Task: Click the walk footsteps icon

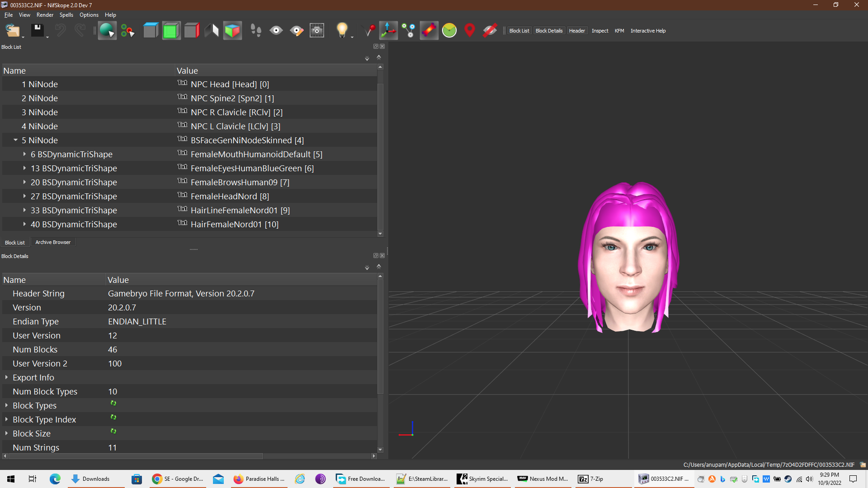Action: click(255, 31)
